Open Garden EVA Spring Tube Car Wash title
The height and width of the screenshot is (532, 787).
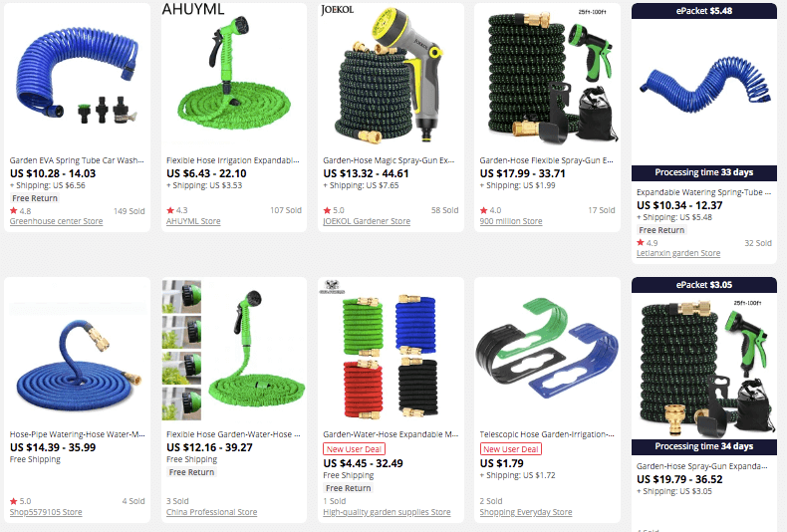(x=77, y=160)
